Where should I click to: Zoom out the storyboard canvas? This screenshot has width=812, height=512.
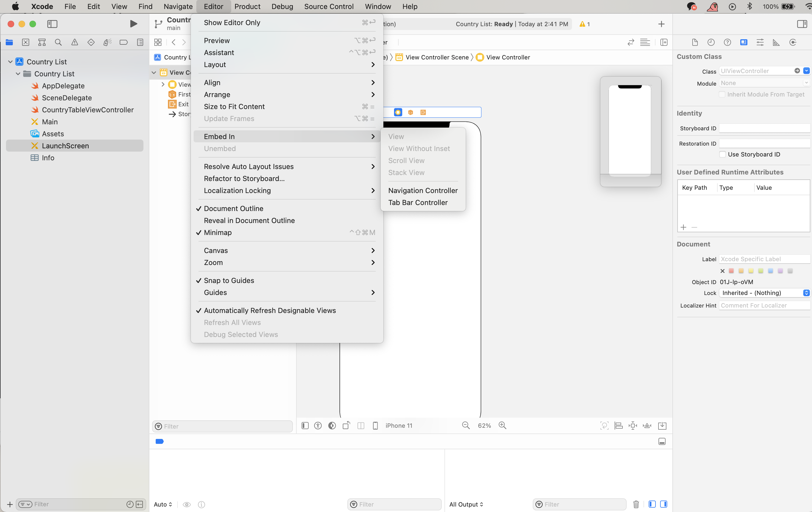click(x=466, y=425)
